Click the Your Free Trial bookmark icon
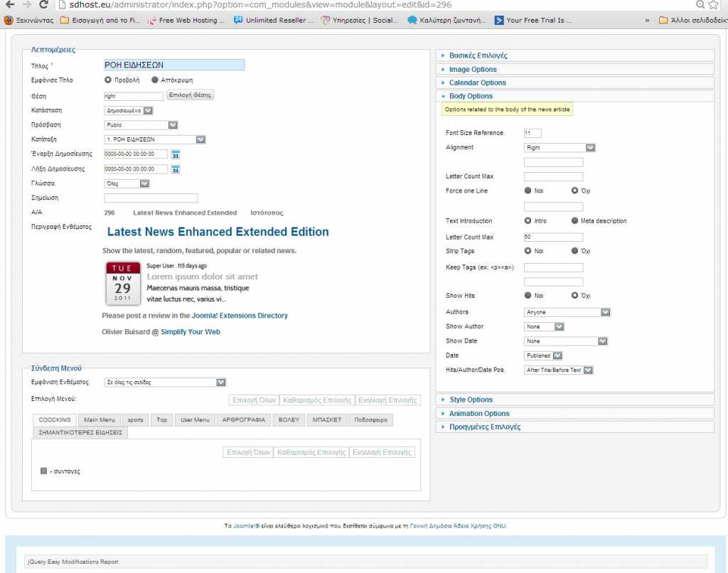Image resolution: width=728 pixels, height=573 pixels. 500,21
